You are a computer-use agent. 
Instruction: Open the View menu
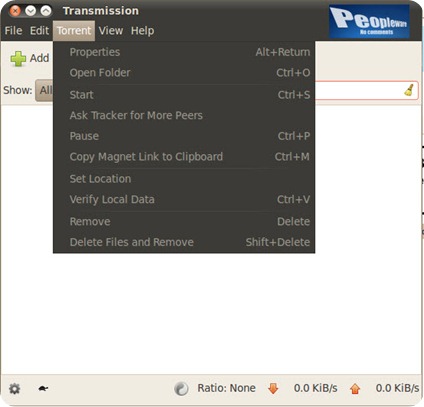coord(111,31)
